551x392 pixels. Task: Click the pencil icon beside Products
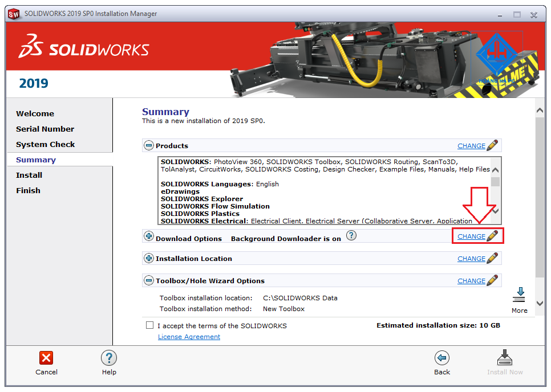493,145
